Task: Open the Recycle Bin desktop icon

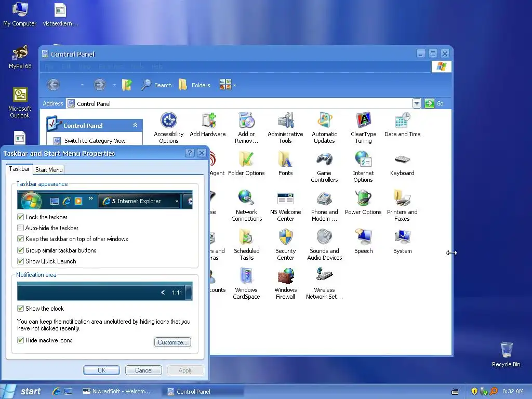Action: coord(506,354)
